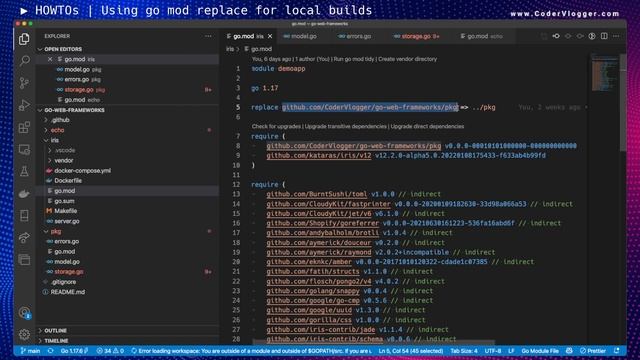
Task: Open errors and warnings count in status bar
Action: (x=110, y=351)
